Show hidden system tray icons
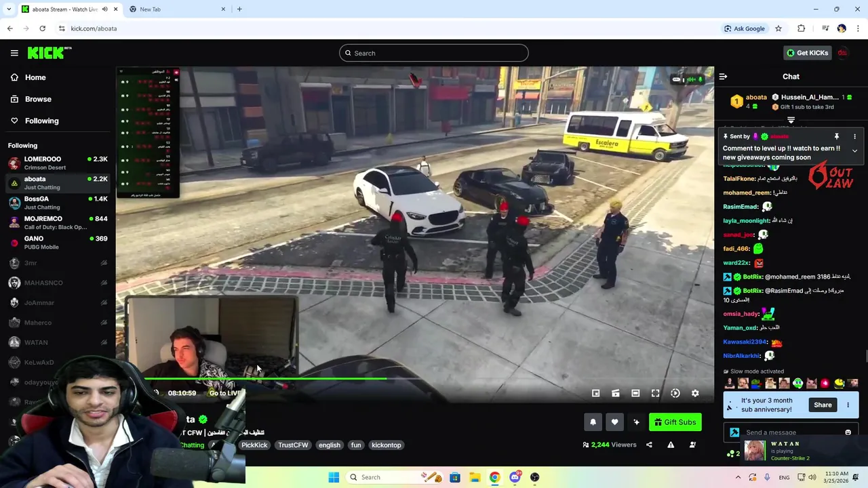The width and height of the screenshot is (868, 488). pos(738,477)
